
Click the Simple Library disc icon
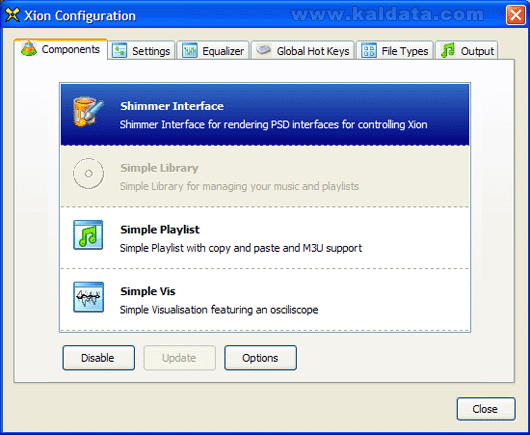[x=88, y=173]
